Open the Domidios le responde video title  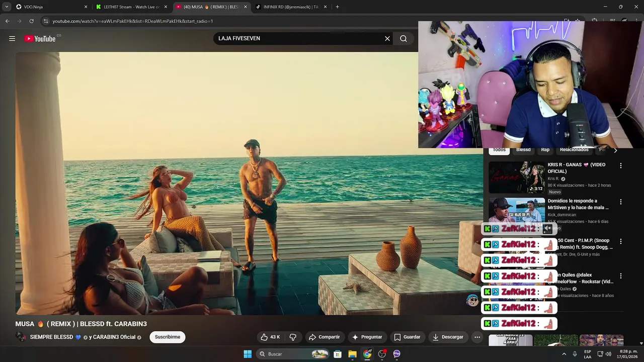578,204
